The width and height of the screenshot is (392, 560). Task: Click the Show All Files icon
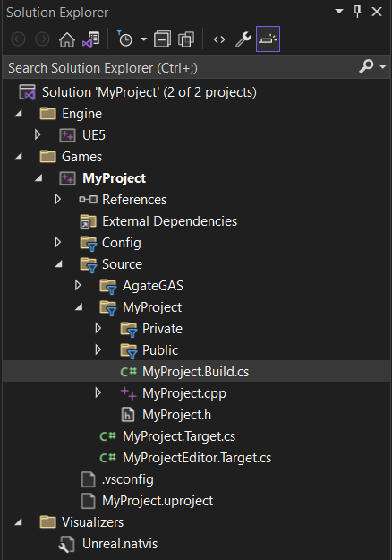point(186,39)
